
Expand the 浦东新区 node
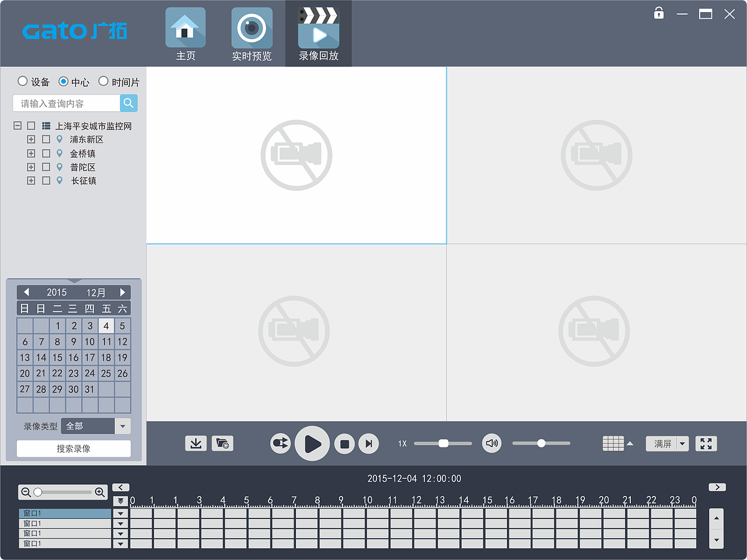(x=31, y=139)
